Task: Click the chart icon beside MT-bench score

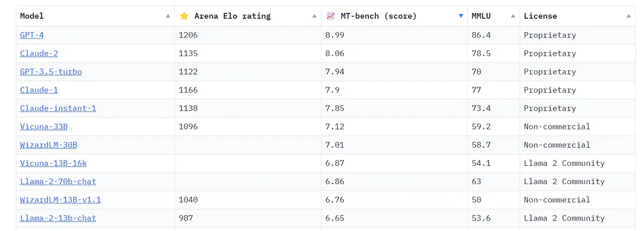Action: click(331, 16)
